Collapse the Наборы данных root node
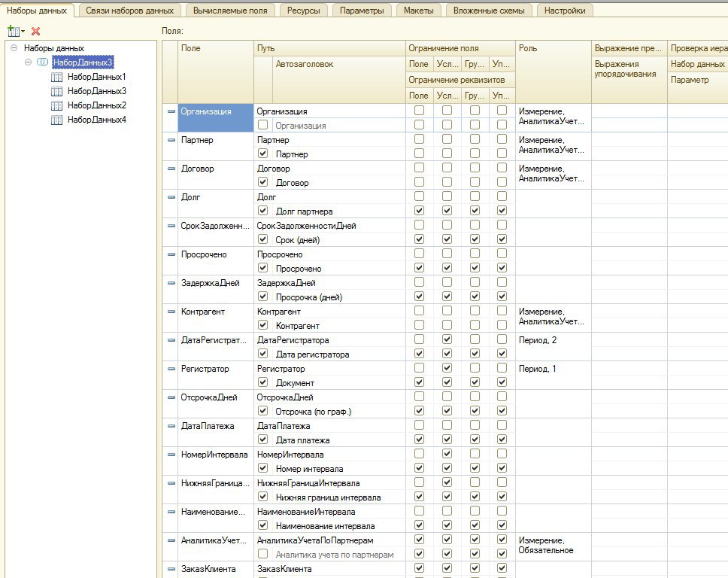Viewport: 728px width, 578px height. [x=14, y=48]
